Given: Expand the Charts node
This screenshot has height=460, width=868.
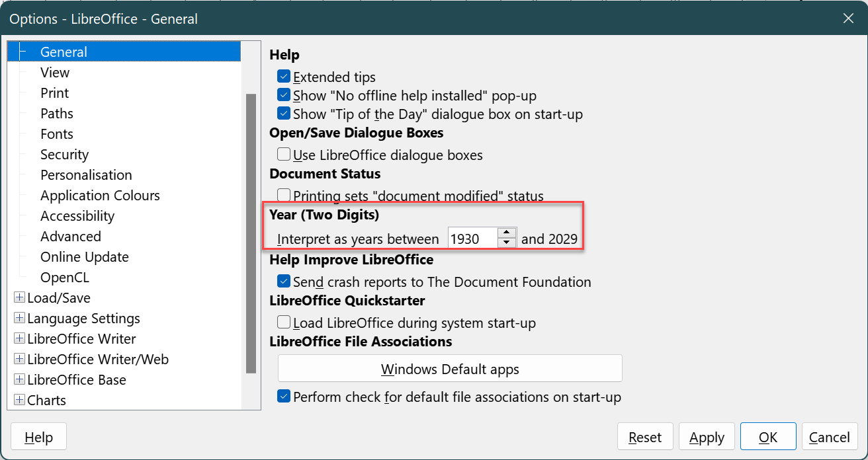Looking at the screenshot, I should pos(20,401).
